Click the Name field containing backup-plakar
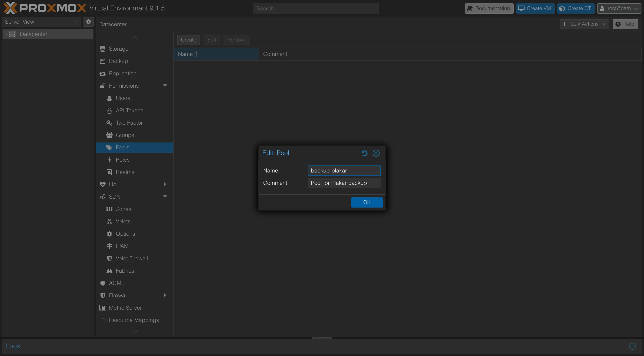Viewport: 644px width, 356px height. coord(344,171)
